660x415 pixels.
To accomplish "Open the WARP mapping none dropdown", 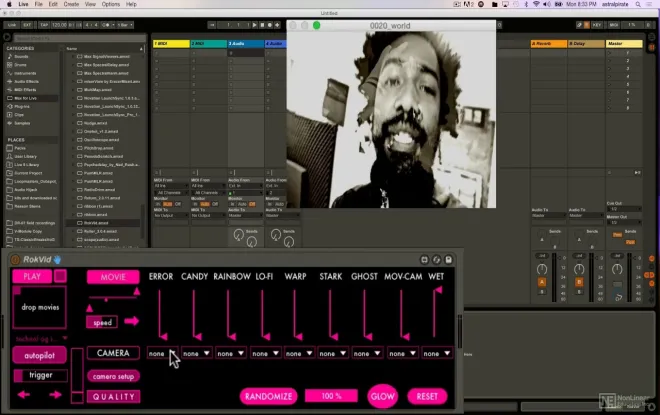I will [x=300, y=354].
